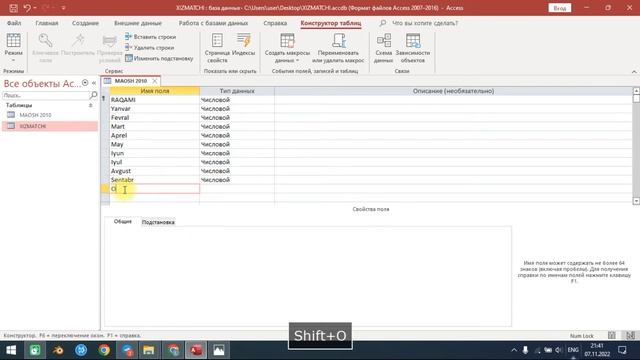
Task: Switch to the Создание ribbon tab
Action: coord(85,23)
